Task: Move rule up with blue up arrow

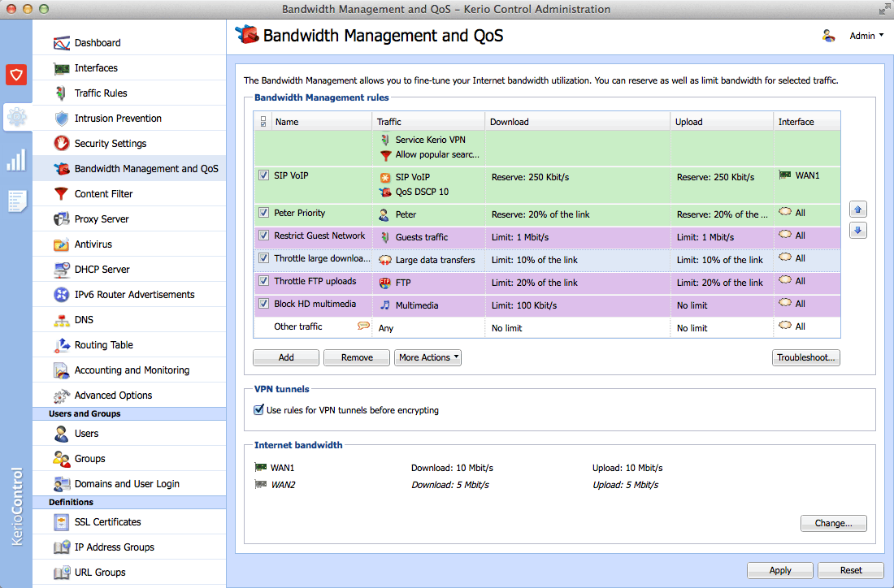Action: click(x=857, y=210)
